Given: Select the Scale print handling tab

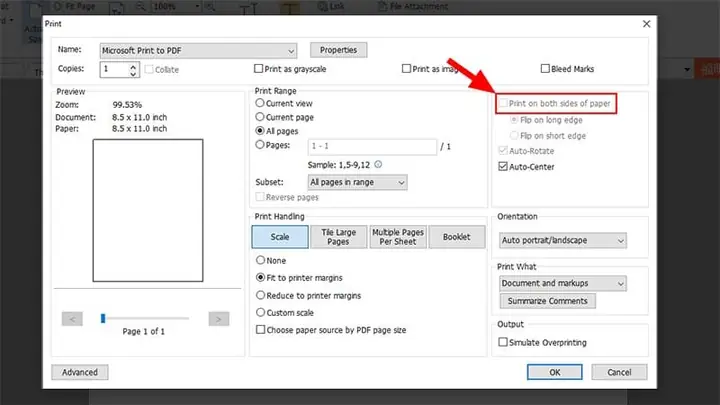Looking at the screenshot, I should point(280,237).
